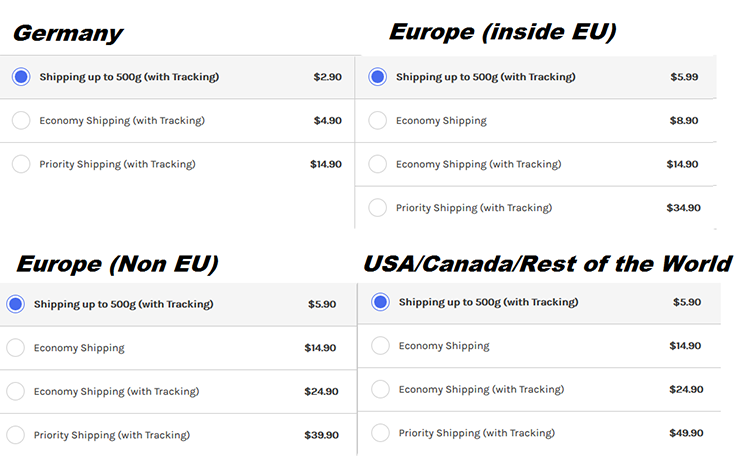This screenshot has height=456, width=737.
Task: Select inside-EU Economy Shipping with Tracking at $14.90
Action: pyautogui.click(x=377, y=164)
